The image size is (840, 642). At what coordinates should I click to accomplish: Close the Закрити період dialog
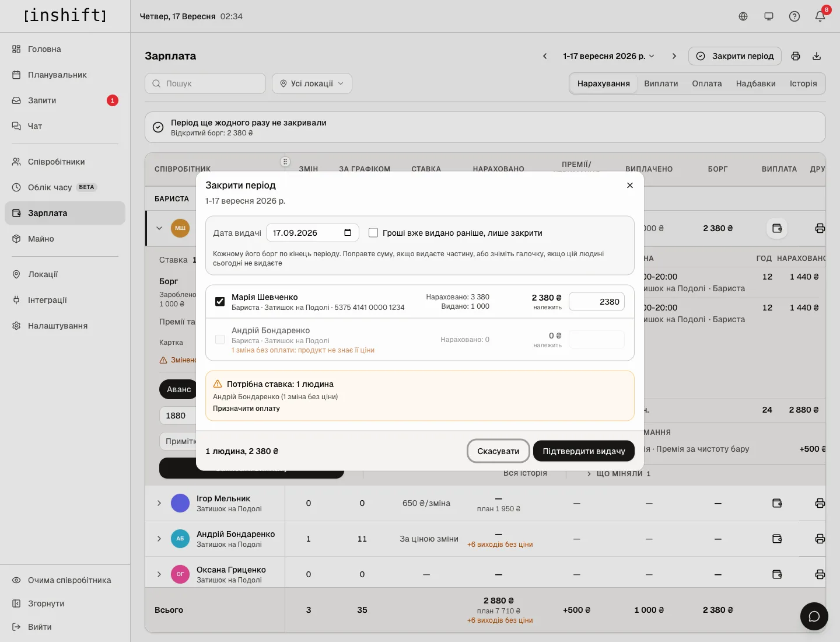coord(630,185)
